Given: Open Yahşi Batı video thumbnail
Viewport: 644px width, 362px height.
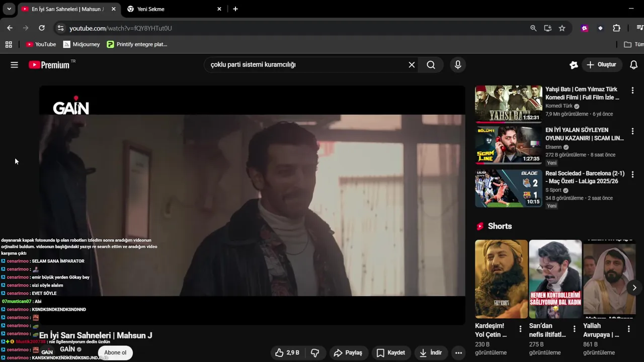Looking at the screenshot, I should click(x=509, y=104).
